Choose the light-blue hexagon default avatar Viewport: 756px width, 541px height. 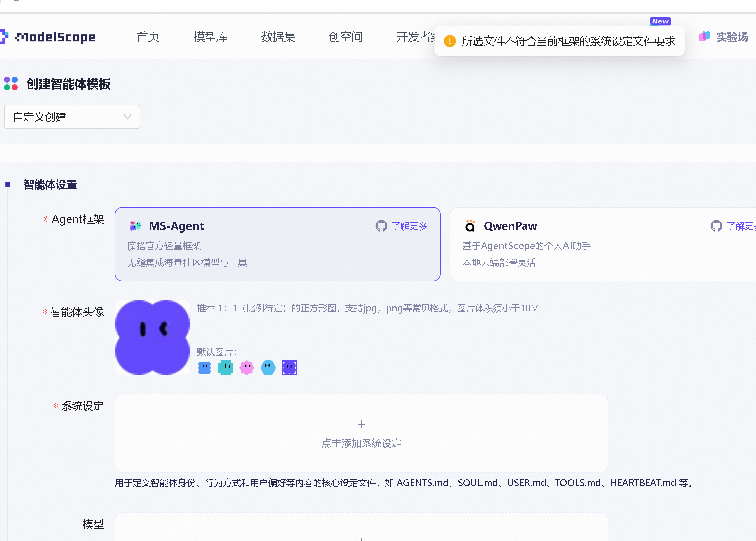coord(268,368)
